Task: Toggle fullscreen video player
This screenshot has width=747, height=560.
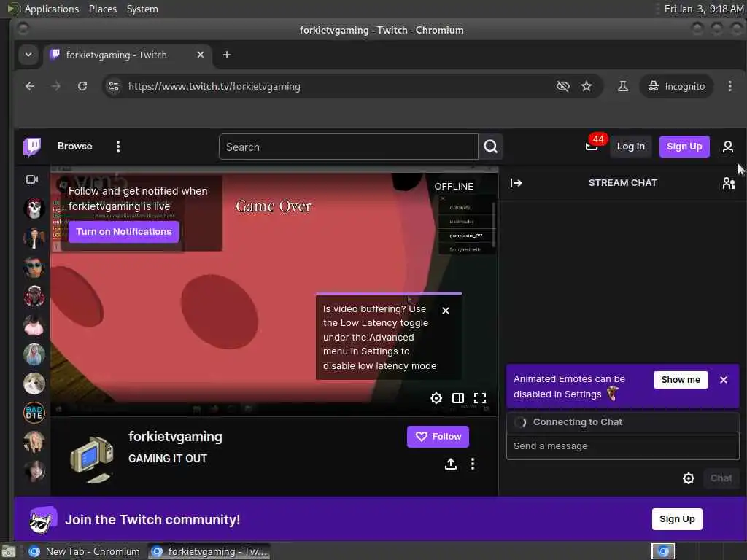Action: pos(480,398)
